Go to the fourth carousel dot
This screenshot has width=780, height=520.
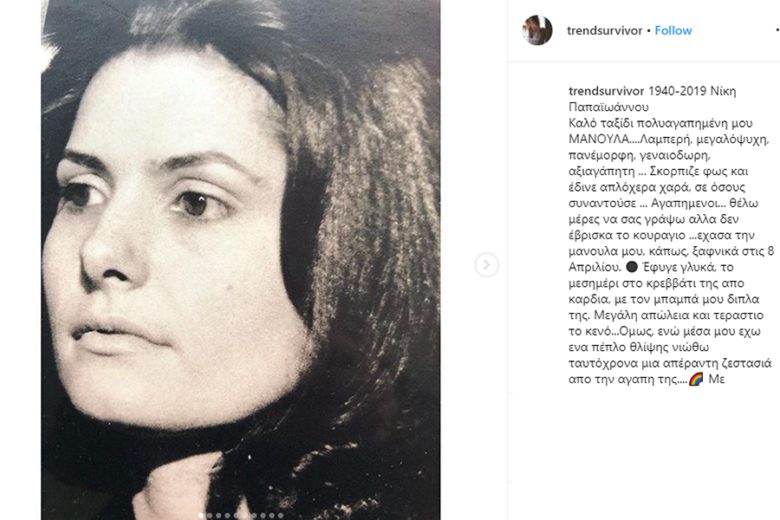click(x=227, y=516)
